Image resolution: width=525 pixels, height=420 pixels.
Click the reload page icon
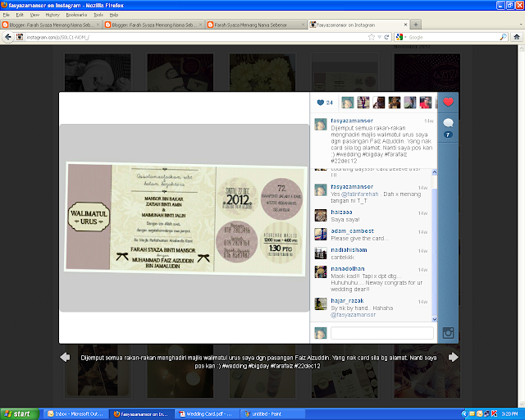click(x=386, y=37)
